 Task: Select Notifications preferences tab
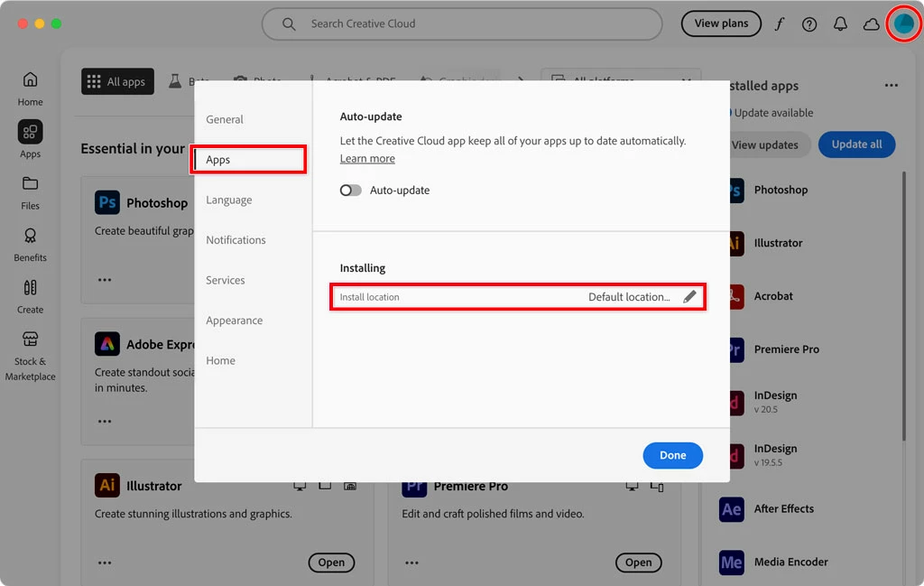point(236,240)
